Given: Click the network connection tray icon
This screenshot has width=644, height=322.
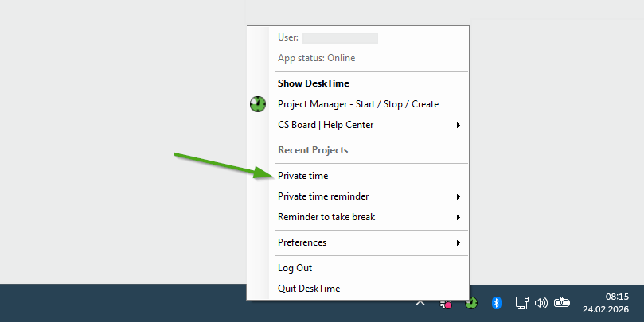Looking at the screenshot, I should click(x=521, y=303).
